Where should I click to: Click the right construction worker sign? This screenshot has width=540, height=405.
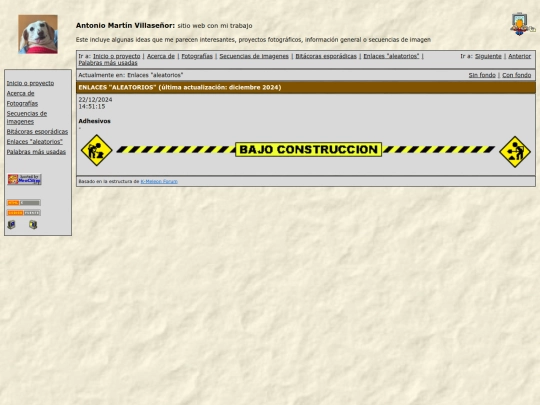(515, 152)
